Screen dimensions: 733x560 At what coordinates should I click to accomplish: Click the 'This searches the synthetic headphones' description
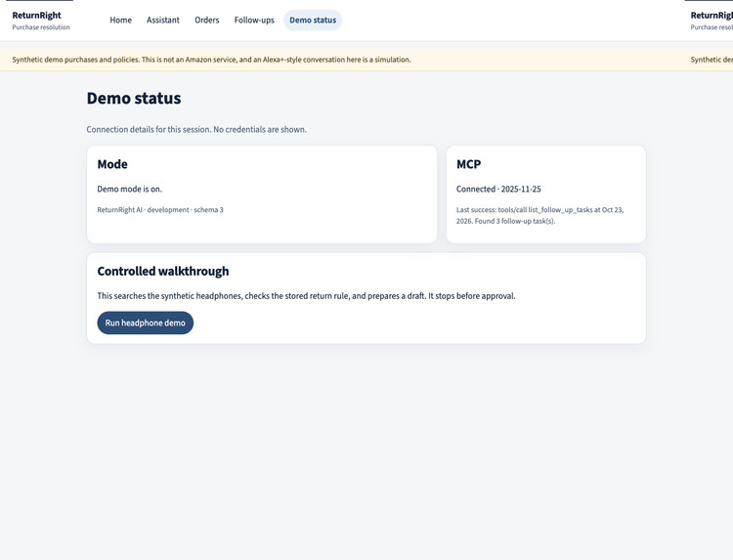306,296
